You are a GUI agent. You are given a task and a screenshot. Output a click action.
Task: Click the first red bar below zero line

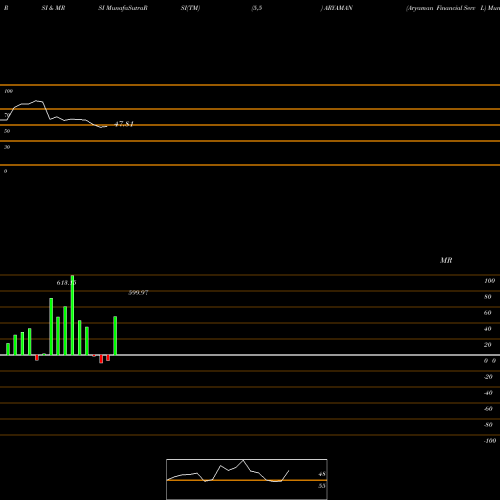37,358
